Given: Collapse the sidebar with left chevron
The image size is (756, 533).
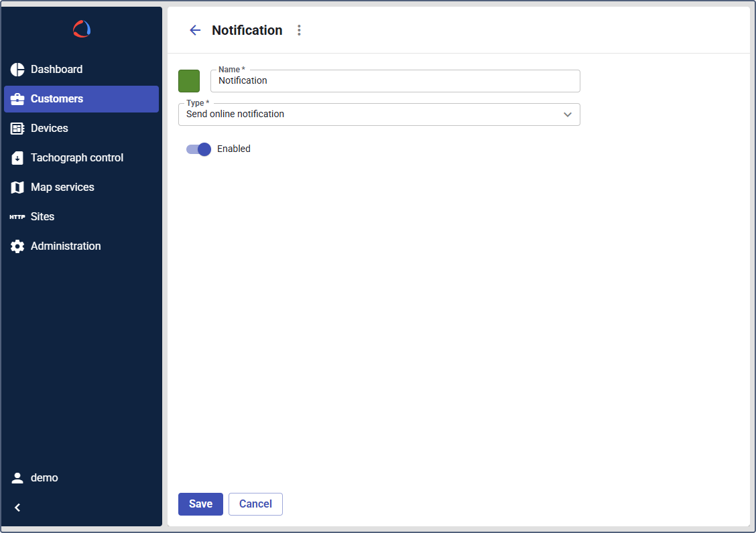Looking at the screenshot, I should (x=17, y=508).
